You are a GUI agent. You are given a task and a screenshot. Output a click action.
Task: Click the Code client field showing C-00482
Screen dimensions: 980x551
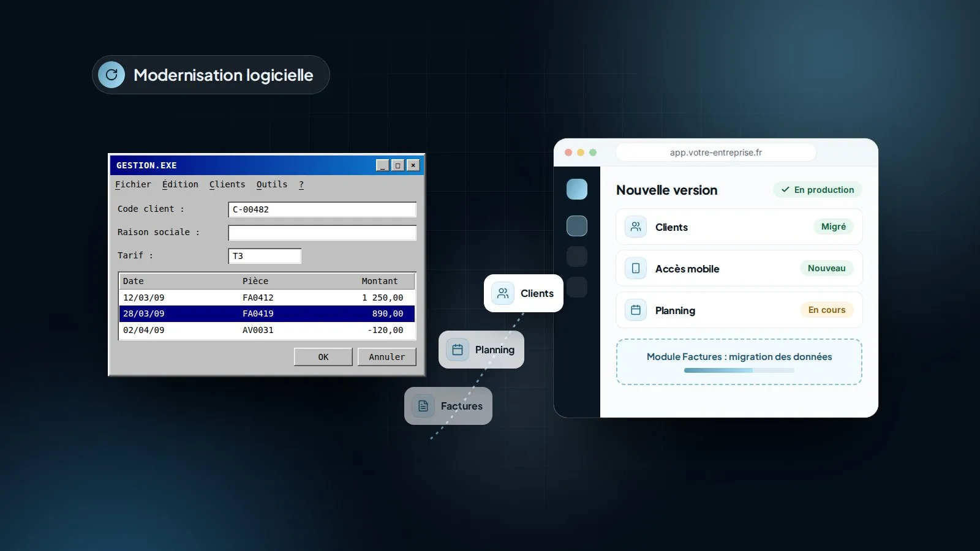[x=322, y=209]
